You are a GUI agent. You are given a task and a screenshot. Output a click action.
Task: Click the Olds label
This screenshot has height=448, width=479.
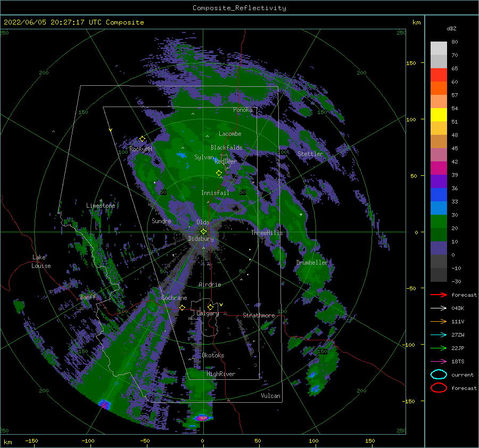(203, 222)
